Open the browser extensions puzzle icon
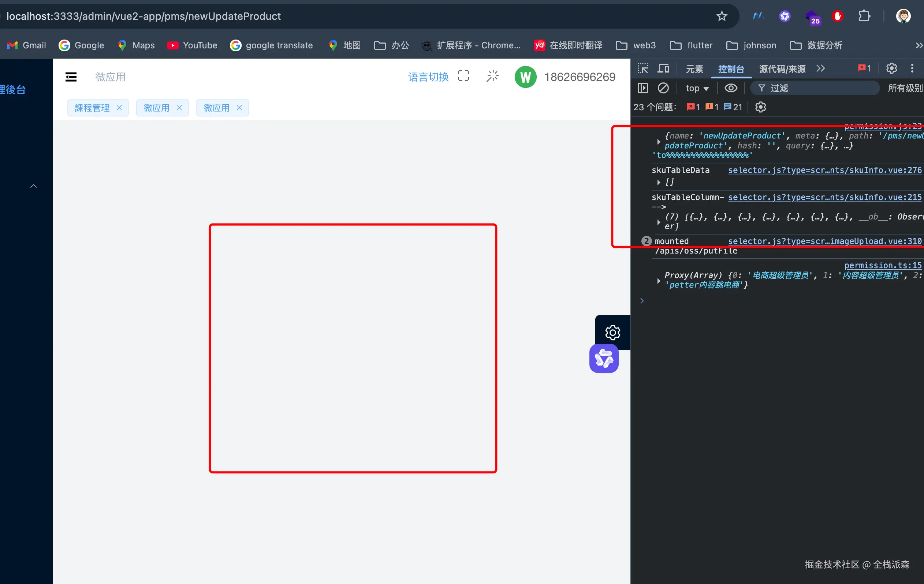 click(x=864, y=16)
